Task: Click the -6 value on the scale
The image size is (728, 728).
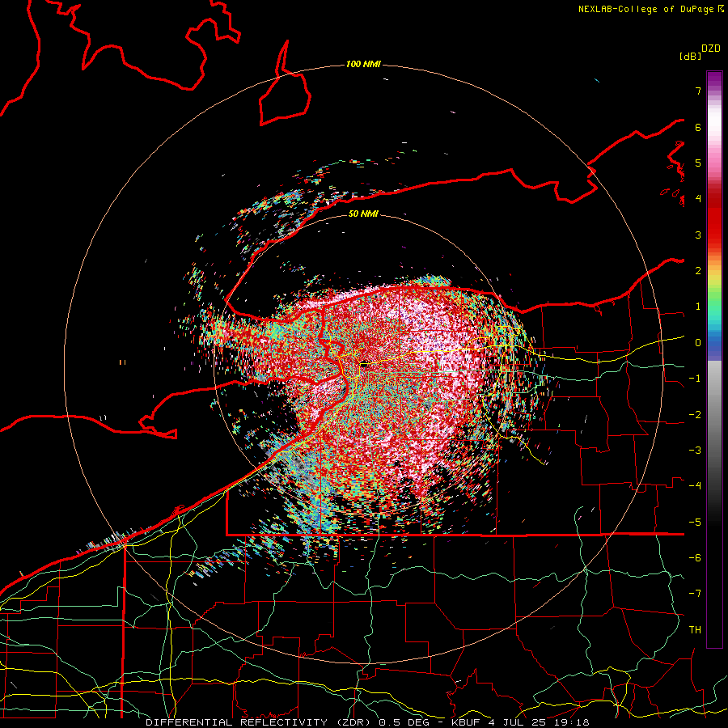Action: point(695,558)
